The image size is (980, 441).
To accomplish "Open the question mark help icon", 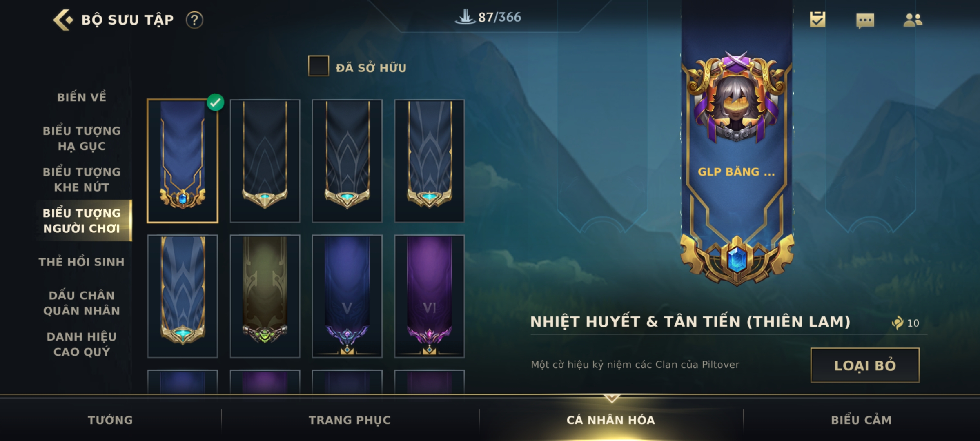I will 194,20.
